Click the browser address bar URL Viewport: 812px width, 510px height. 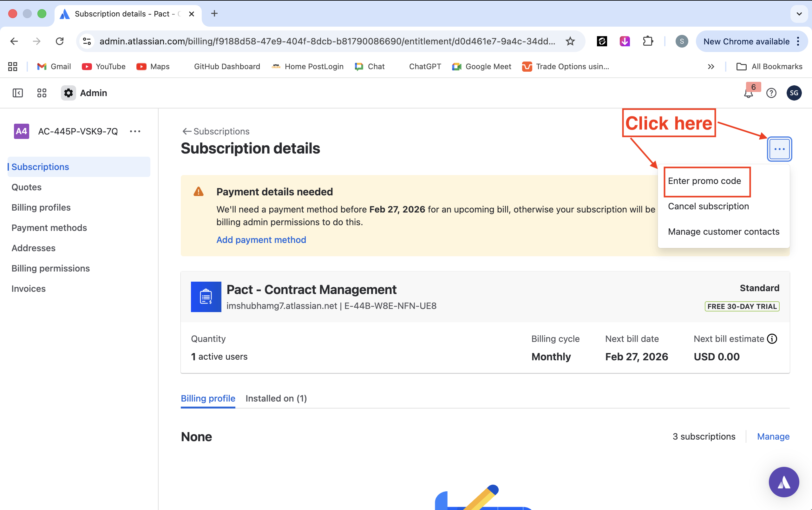(x=326, y=42)
